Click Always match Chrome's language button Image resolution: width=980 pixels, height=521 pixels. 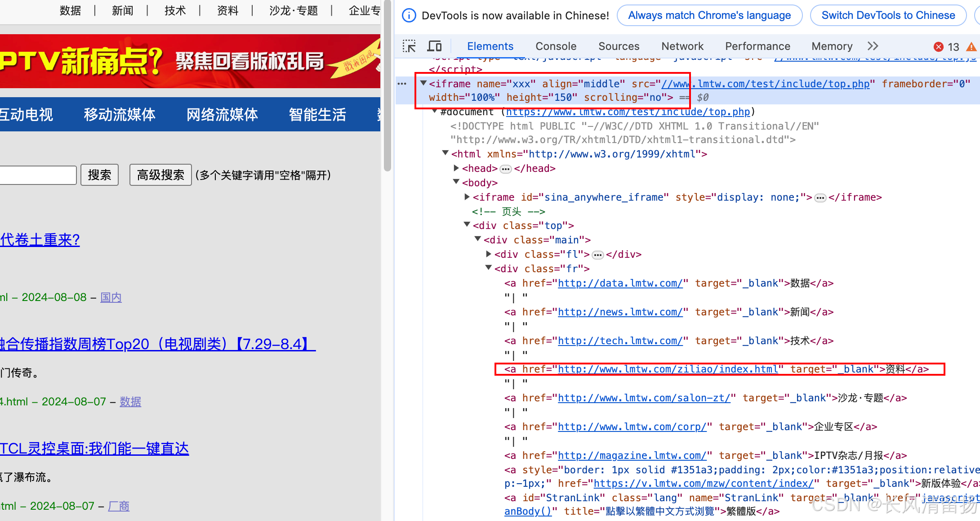709,16
